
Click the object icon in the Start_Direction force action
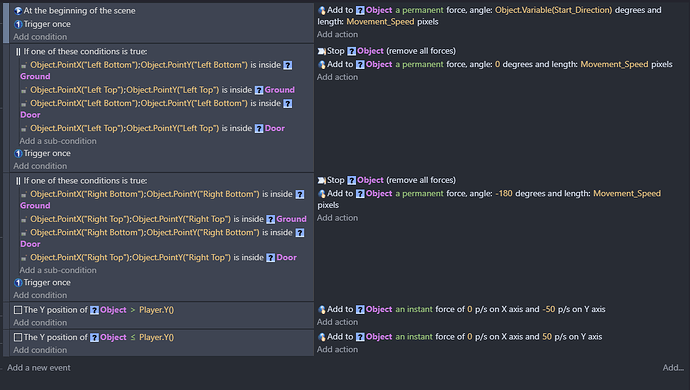(360, 10)
